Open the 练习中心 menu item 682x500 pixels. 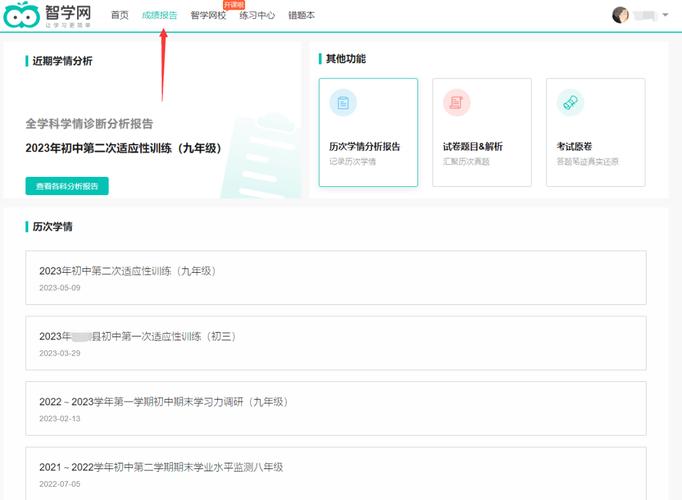256,16
